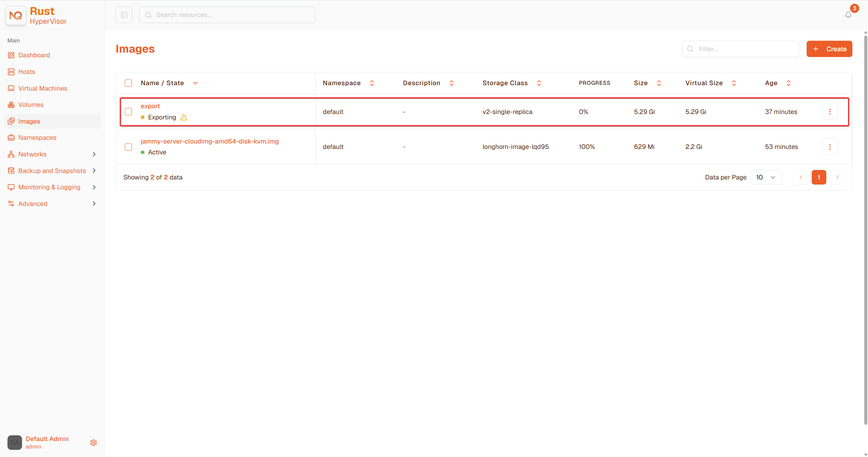Click the Monitoring & Logging monitor icon
The width and height of the screenshot is (868, 457).
pos(11,187)
